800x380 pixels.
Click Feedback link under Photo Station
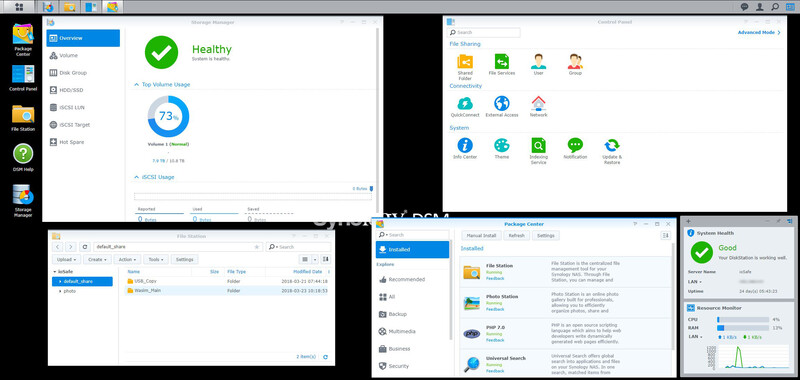[x=495, y=309]
